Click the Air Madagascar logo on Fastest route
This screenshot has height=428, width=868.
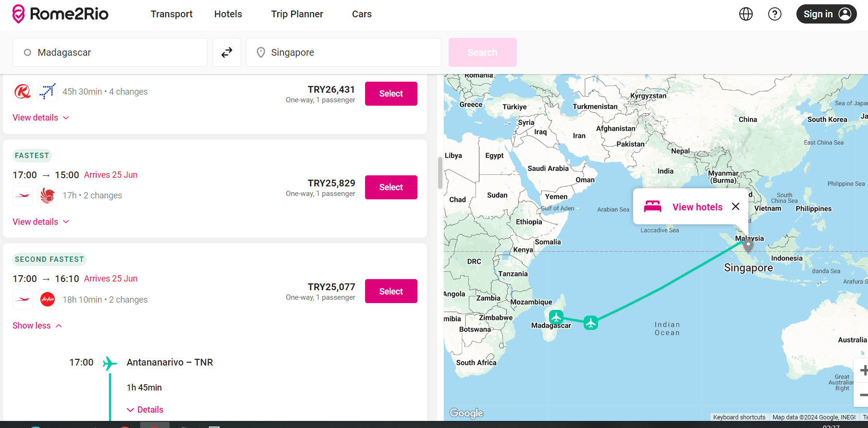23,196
